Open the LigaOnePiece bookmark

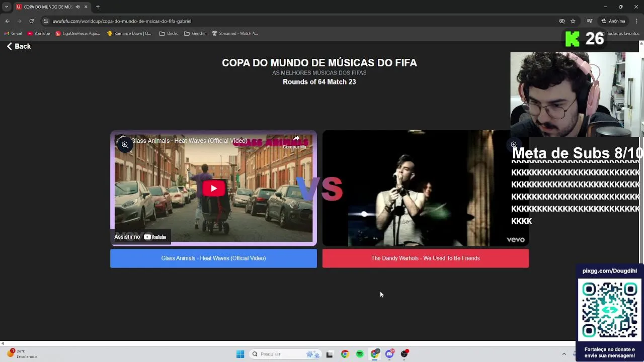[78, 34]
